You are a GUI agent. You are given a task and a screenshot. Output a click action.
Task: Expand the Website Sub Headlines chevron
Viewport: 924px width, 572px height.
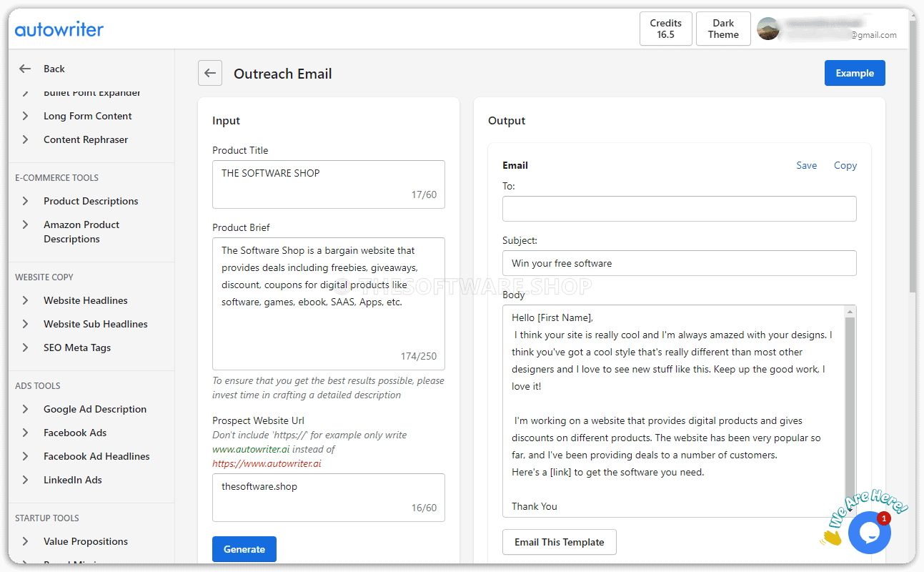26,324
